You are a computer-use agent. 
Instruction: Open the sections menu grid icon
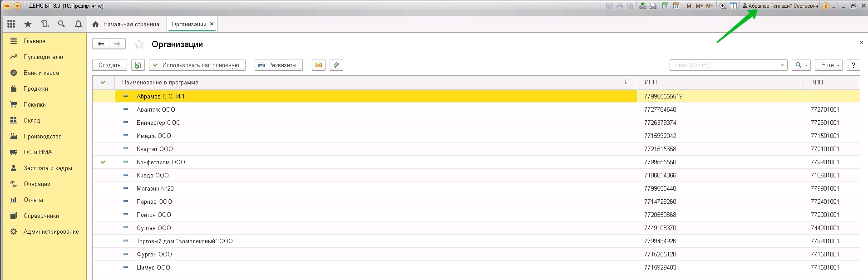[11, 24]
